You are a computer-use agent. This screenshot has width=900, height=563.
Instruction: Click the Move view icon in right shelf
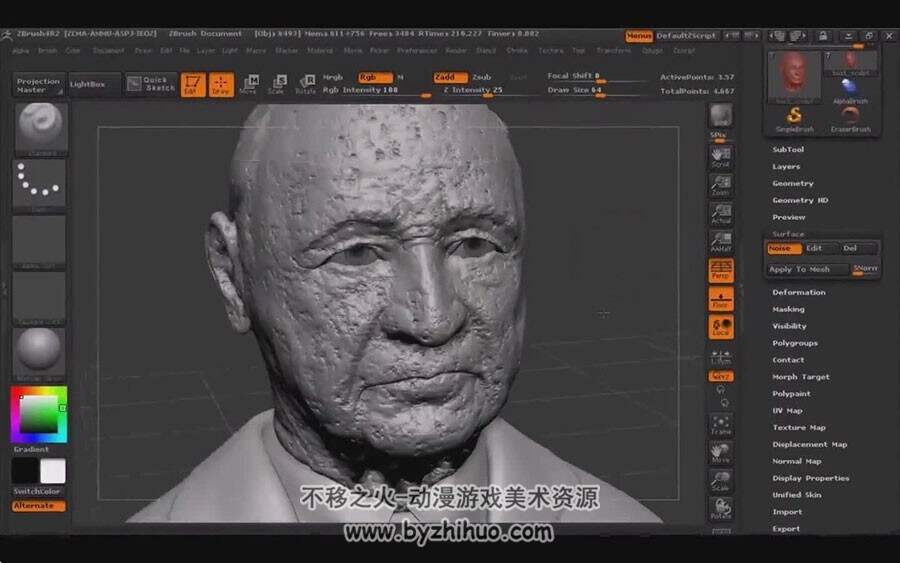721,453
